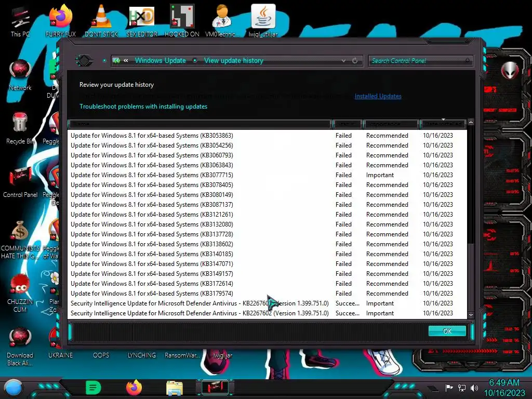This screenshot has height=399, width=532.
Task: Click the back navigation orb
Action: pyautogui.click(x=84, y=61)
